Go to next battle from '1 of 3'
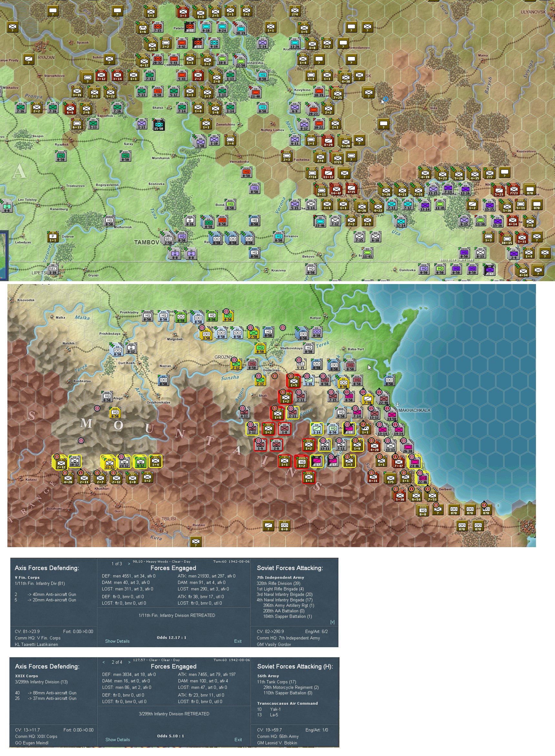This screenshot has width=555, height=756. (129, 564)
